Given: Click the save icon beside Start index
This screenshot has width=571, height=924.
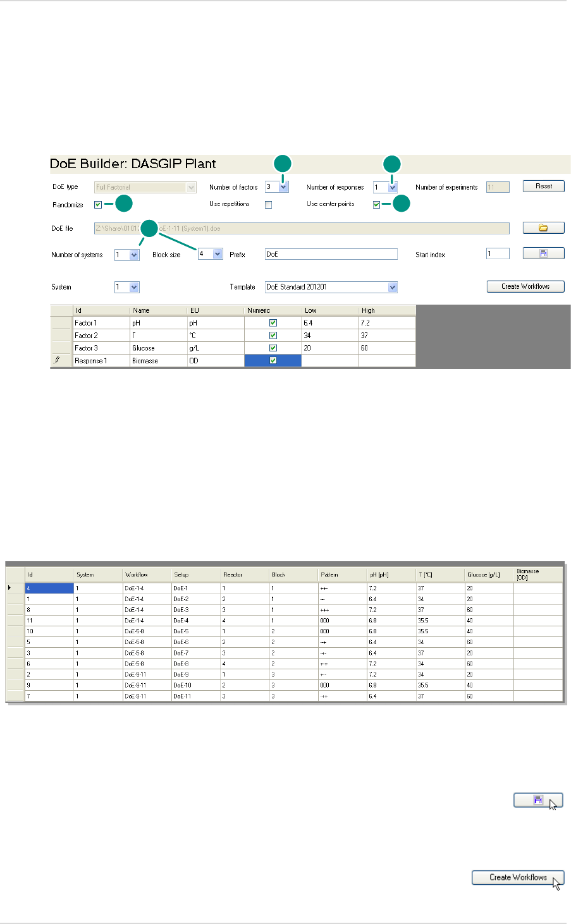Looking at the screenshot, I should pyautogui.click(x=543, y=253).
